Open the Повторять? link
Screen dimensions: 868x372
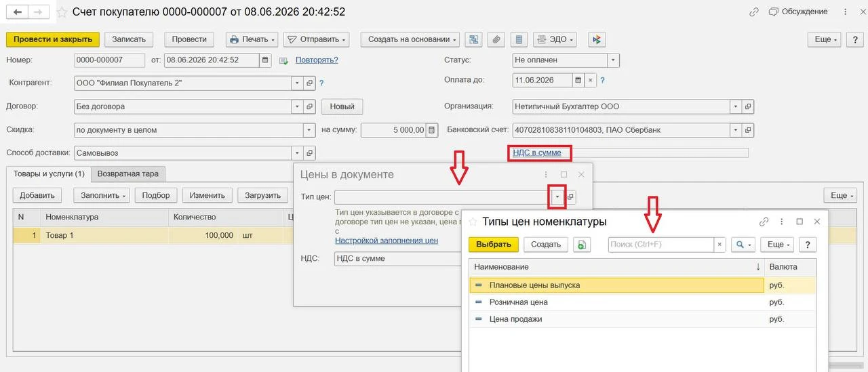click(317, 60)
